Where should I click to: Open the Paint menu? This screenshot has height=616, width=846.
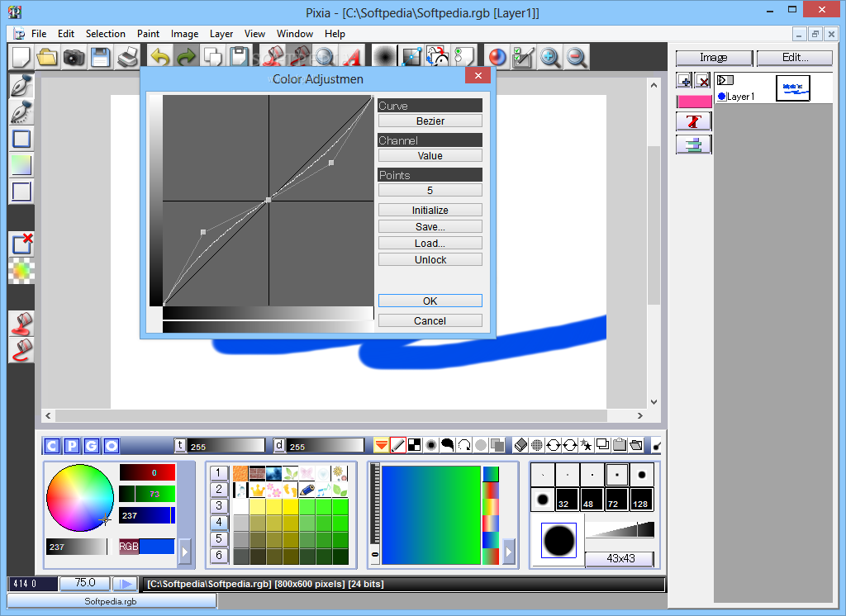coord(148,34)
